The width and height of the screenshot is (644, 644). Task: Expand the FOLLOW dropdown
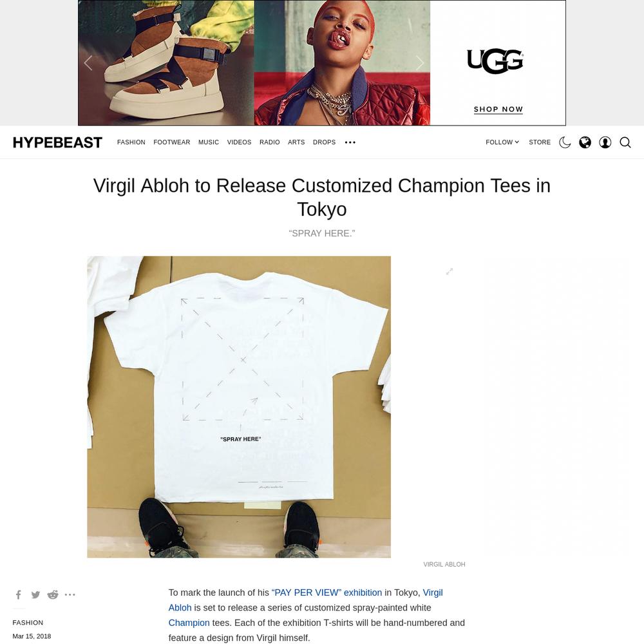coord(502,142)
